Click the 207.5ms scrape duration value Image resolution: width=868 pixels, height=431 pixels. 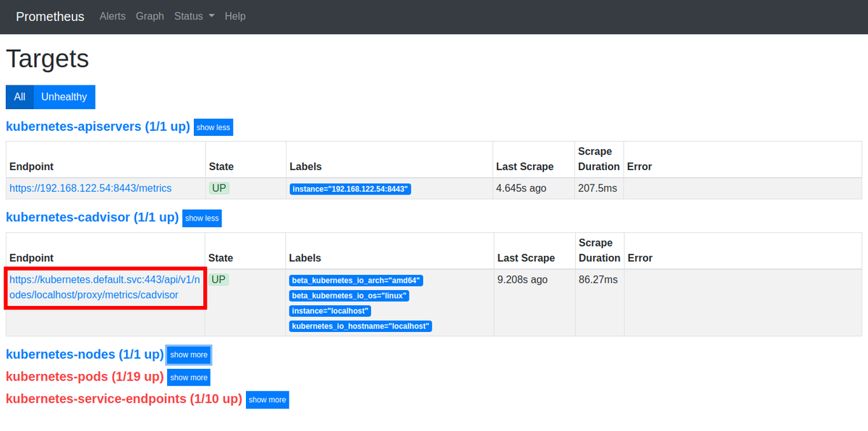[x=597, y=188]
